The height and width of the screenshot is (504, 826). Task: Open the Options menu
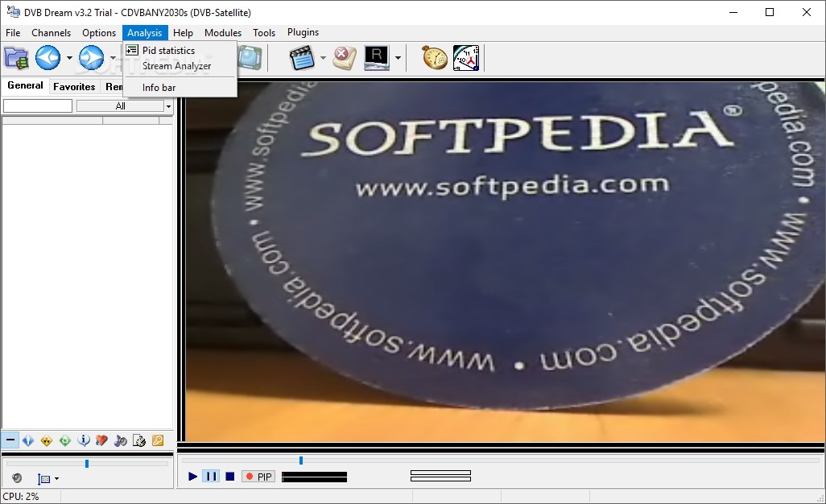(99, 33)
